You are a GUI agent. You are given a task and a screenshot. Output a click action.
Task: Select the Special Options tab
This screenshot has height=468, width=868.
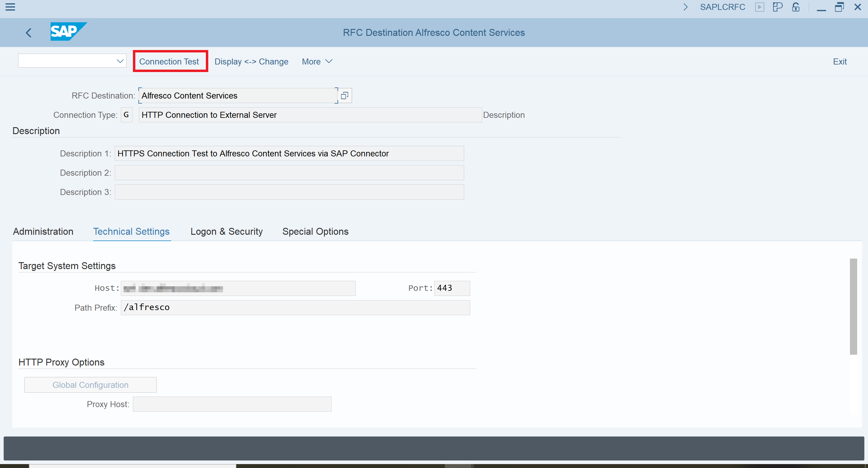315,231
